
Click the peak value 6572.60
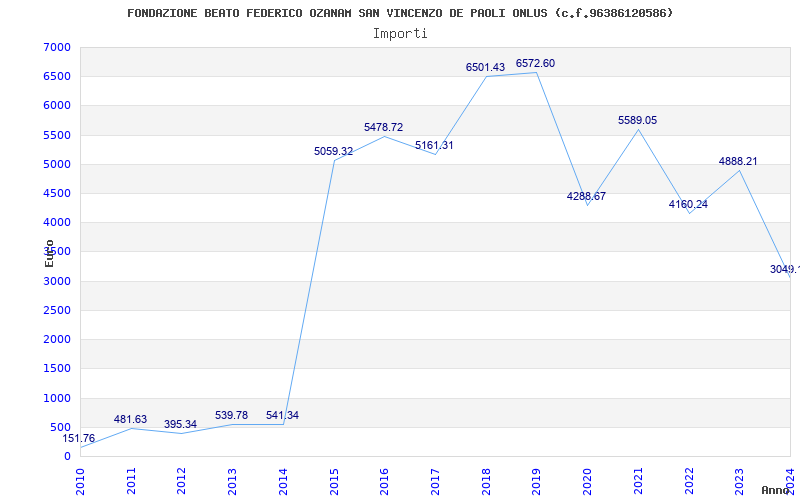[x=535, y=63]
